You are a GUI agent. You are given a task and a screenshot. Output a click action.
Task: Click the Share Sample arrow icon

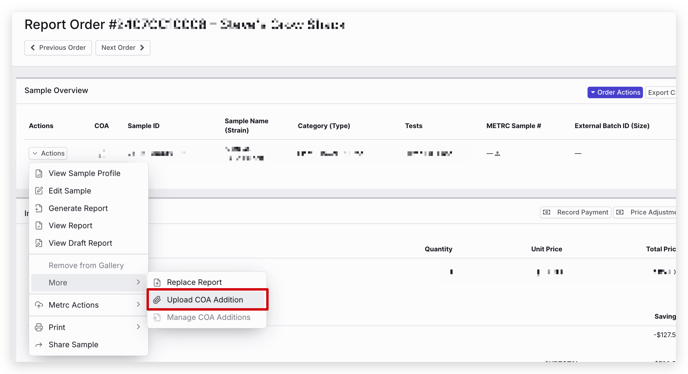39,345
